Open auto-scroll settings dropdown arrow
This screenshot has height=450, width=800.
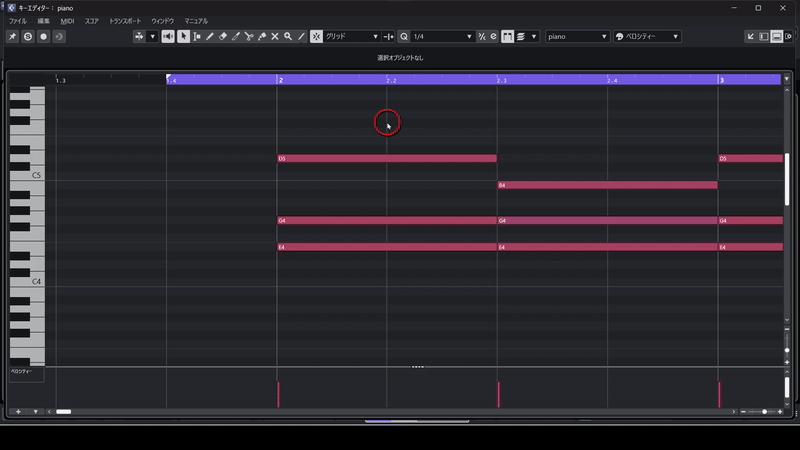coord(152,36)
